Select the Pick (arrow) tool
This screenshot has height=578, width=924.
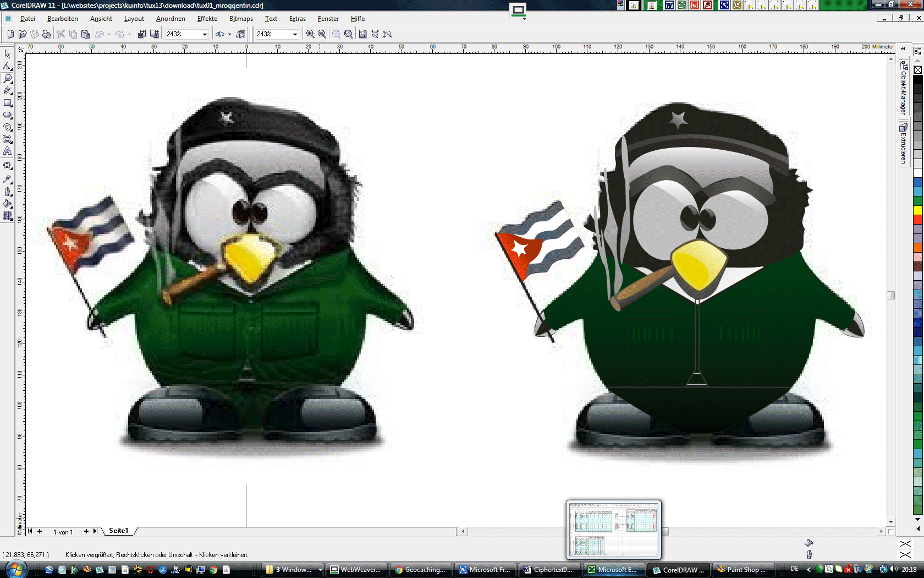tap(7, 54)
